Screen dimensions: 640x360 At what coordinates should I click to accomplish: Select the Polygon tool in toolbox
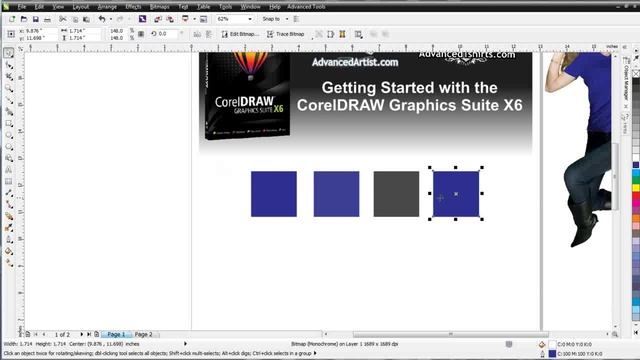pyautogui.click(x=9, y=147)
